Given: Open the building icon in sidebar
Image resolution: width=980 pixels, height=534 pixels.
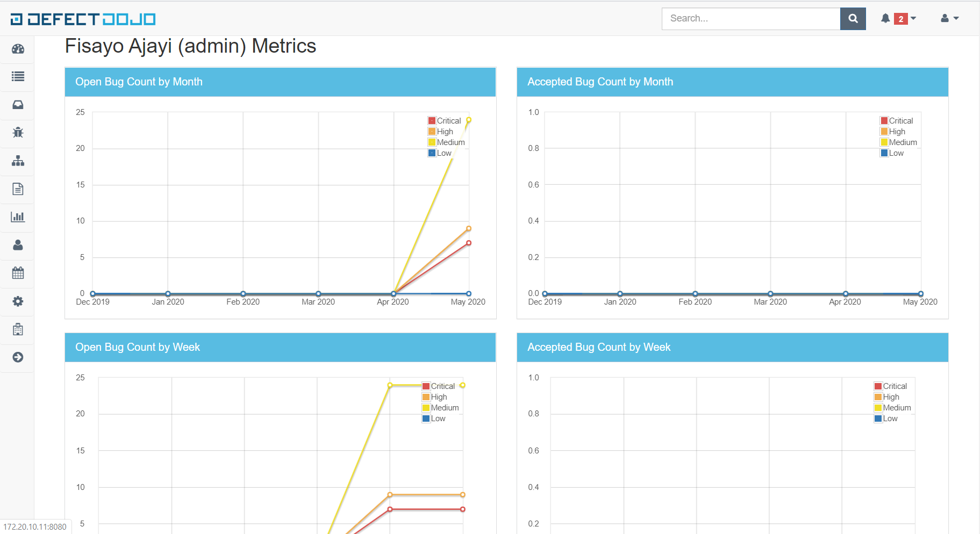Looking at the screenshot, I should pos(18,329).
